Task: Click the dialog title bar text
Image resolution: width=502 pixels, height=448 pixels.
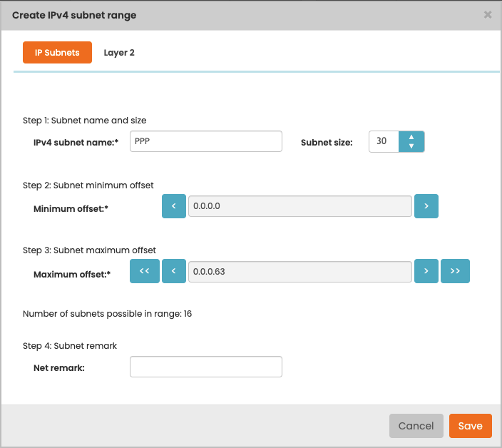Action: tap(74, 15)
